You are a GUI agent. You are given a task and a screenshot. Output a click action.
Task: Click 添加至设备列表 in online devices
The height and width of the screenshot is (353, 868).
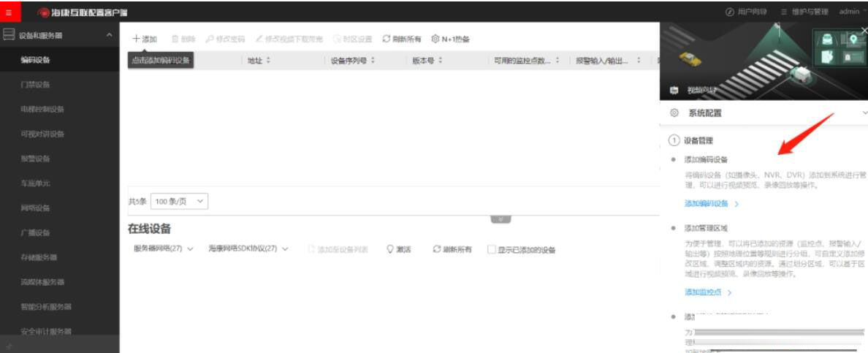(338, 249)
